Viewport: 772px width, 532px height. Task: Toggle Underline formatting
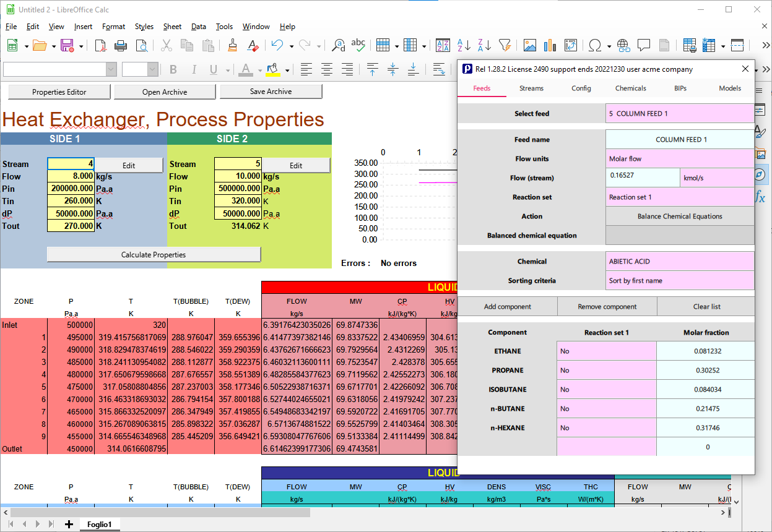click(x=214, y=69)
